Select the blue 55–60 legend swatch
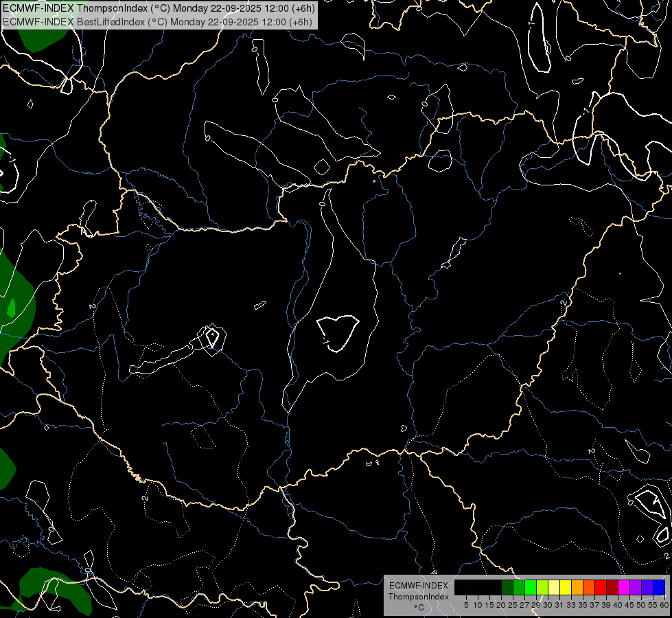This screenshot has width=672, height=618. click(659, 587)
